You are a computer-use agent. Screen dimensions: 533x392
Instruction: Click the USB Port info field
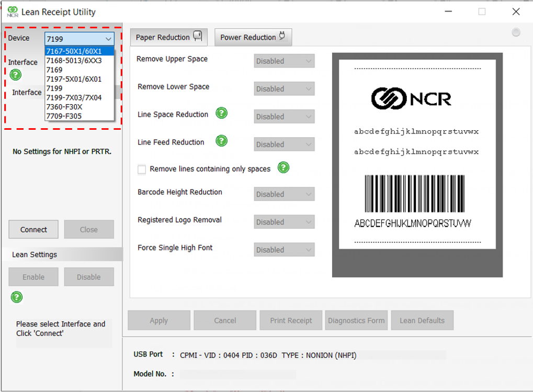coord(313,355)
